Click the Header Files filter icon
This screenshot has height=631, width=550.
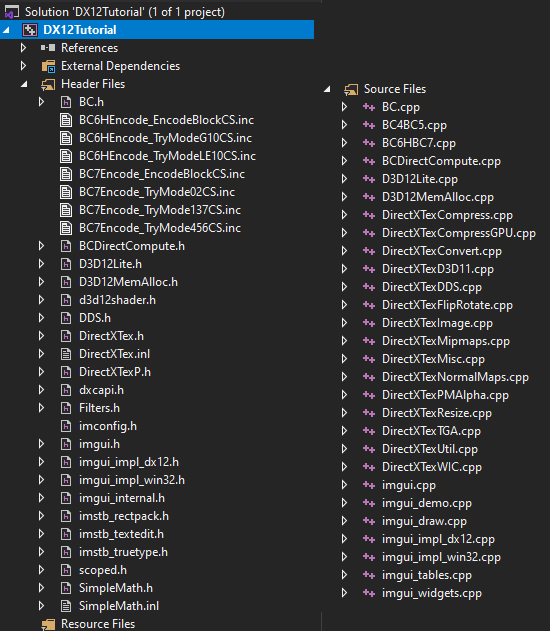(x=48, y=84)
